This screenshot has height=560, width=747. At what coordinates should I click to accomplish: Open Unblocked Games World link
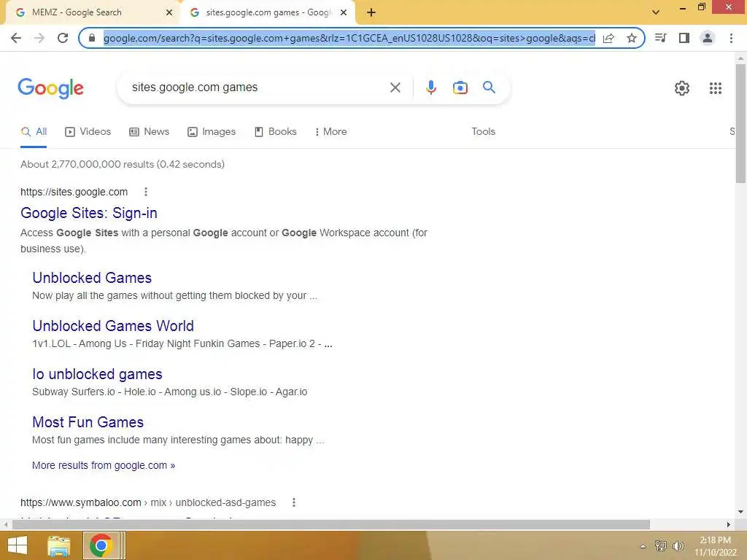coord(113,326)
